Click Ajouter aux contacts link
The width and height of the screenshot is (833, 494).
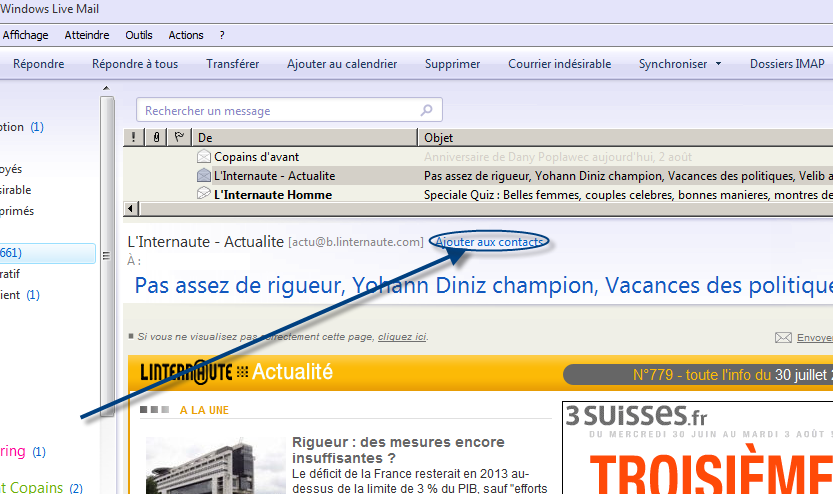[489, 242]
